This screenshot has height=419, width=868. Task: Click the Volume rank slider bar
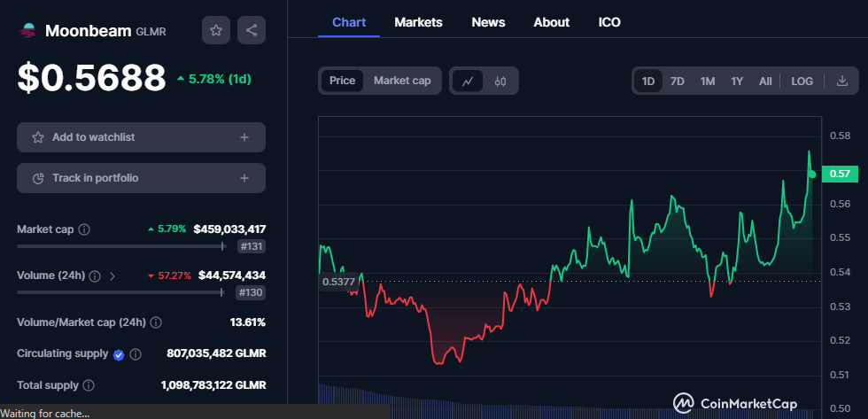coord(122,293)
